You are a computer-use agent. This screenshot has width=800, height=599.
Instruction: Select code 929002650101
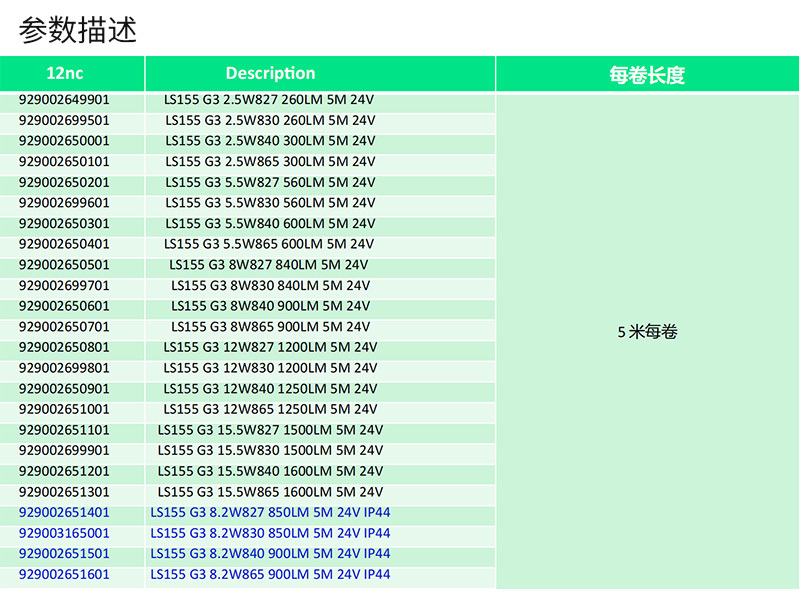tap(64, 162)
